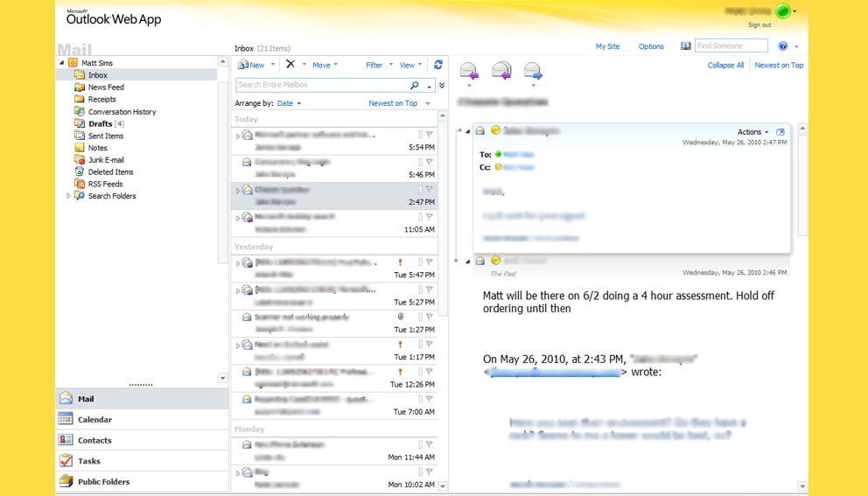Open the New button dropdown arrow

(x=273, y=65)
